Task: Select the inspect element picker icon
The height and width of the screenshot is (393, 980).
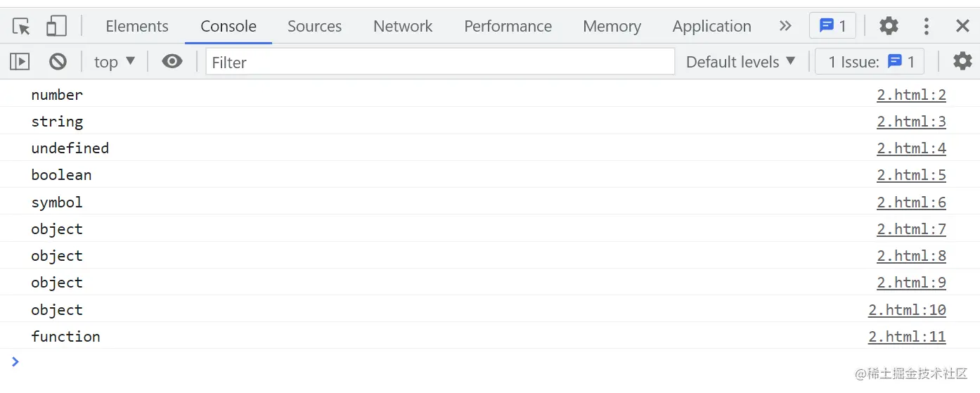Action: coord(21,27)
